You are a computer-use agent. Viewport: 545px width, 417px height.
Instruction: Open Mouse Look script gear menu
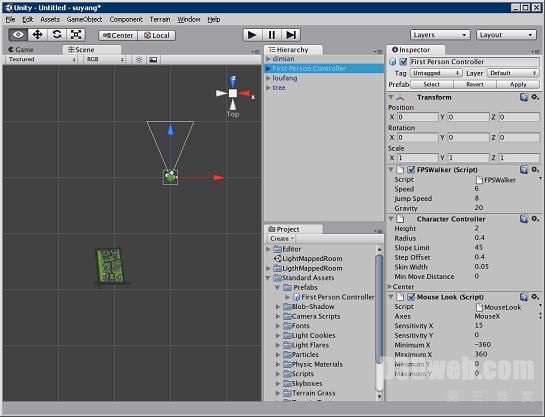click(x=535, y=297)
